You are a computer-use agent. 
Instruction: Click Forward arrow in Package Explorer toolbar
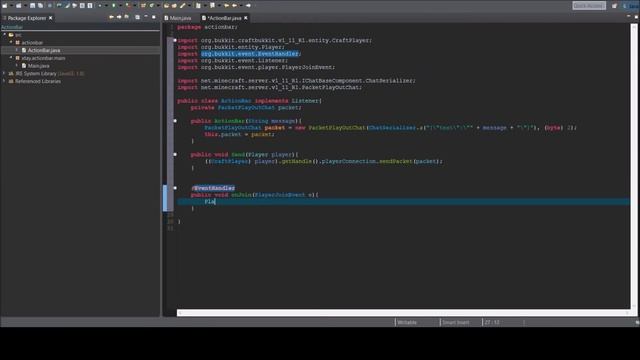[119, 17]
